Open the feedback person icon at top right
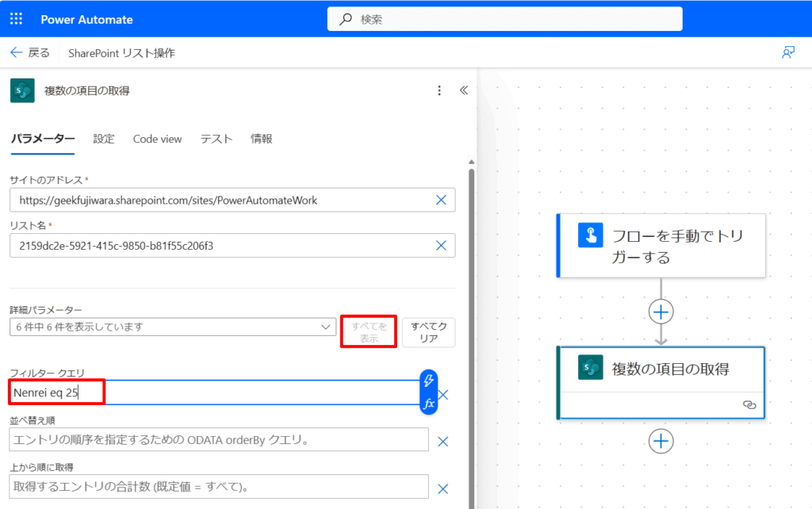The width and height of the screenshot is (812, 509). pos(788,52)
